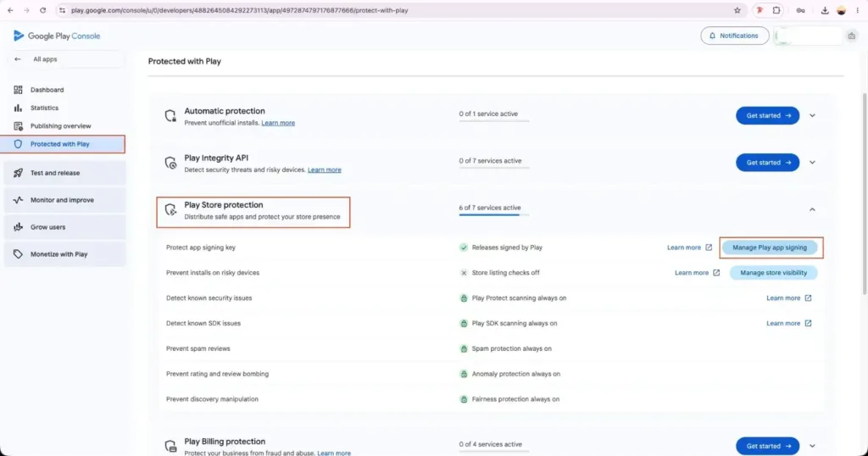Image resolution: width=868 pixels, height=456 pixels.
Task: Click the browser back arrow
Action: [10, 10]
